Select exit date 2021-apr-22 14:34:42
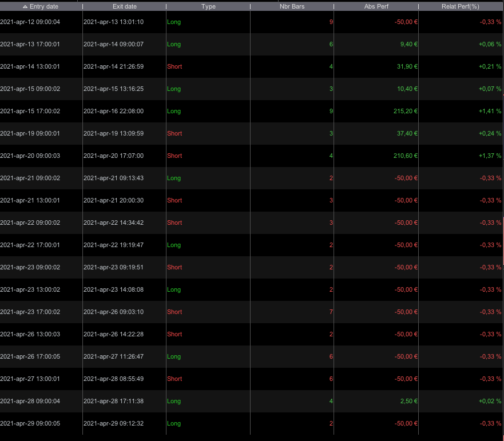Screen dimensions: 504x441 113,223
